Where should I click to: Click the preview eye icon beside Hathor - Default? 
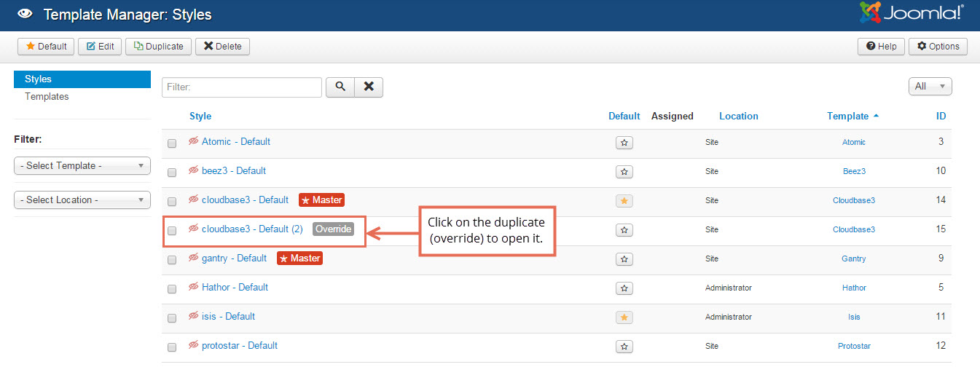[194, 287]
